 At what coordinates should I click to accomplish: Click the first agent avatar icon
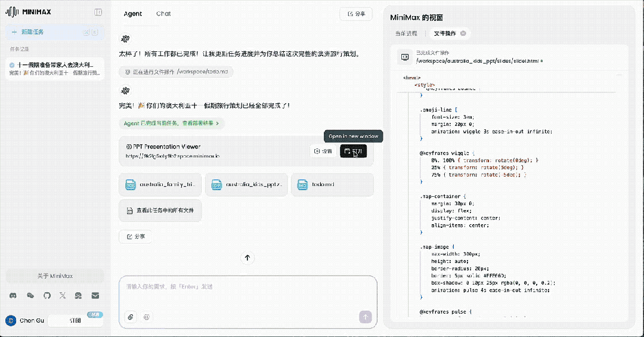pos(125,39)
